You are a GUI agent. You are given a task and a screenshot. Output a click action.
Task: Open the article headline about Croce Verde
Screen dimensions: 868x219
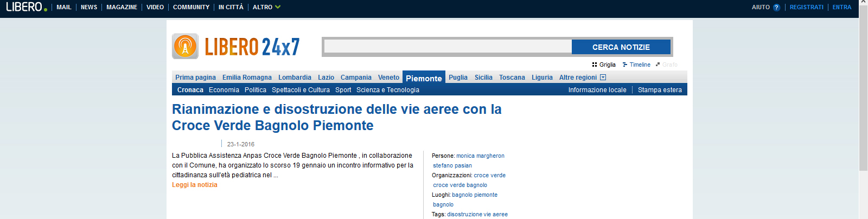(x=336, y=117)
